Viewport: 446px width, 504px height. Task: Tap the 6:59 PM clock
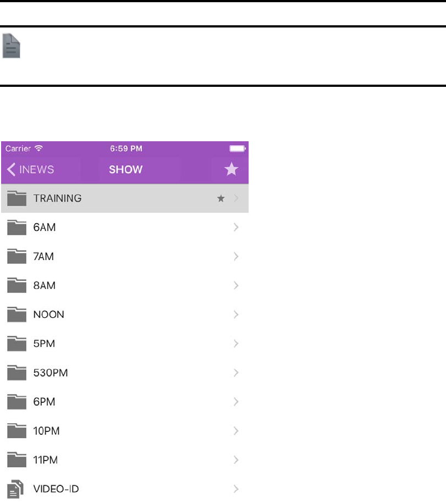[126, 148]
